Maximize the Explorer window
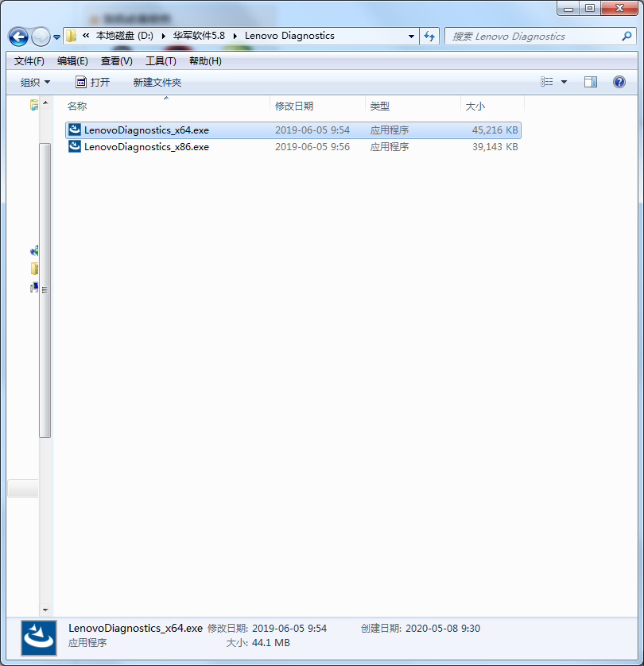Viewport: 644px width, 666px height. [x=591, y=8]
